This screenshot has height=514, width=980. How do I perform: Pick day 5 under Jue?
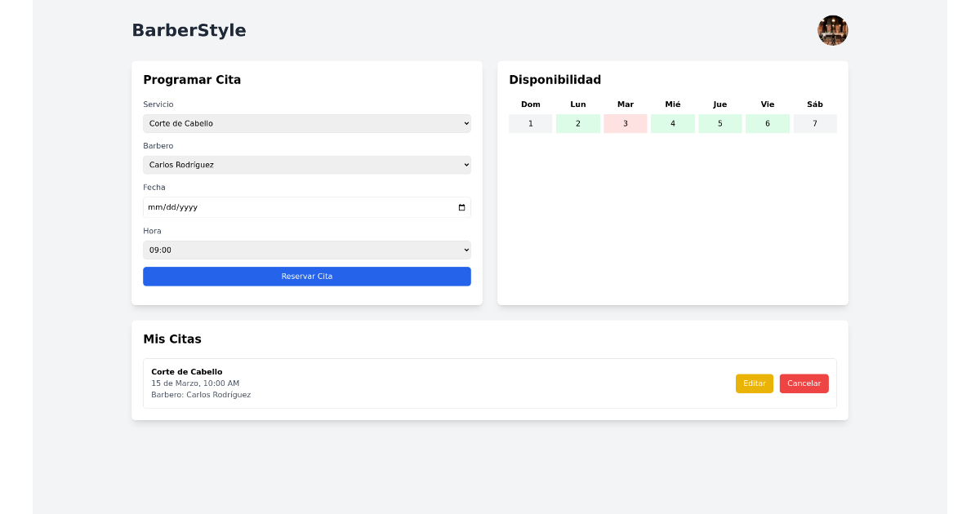[719, 122]
